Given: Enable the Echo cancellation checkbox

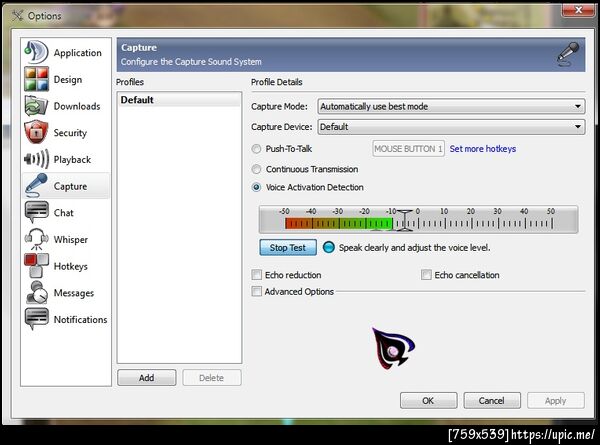Looking at the screenshot, I should coord(426,275).
